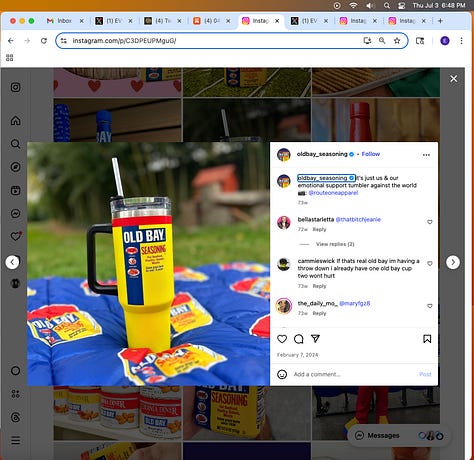Screen dimensions: 474x460
Task: Click the Old Bay tumbler photo
Action: click(148, 264)
